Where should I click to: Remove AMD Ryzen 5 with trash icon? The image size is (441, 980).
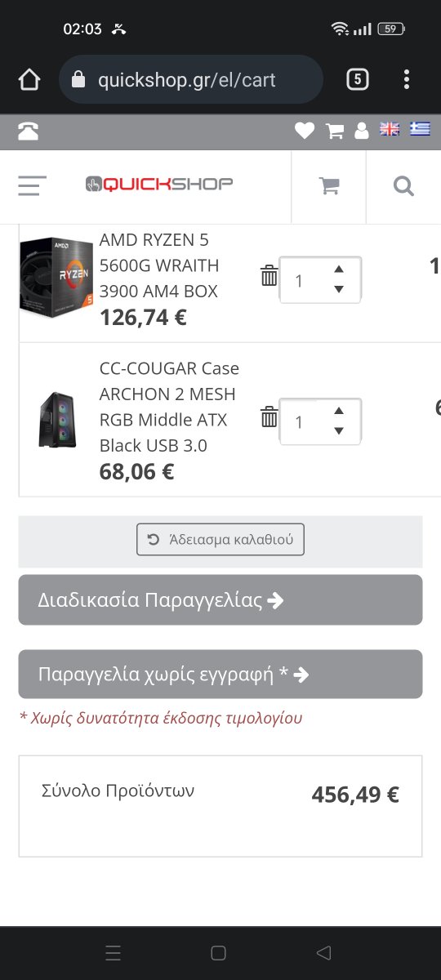pyautogui.click(x=269, y=275)
